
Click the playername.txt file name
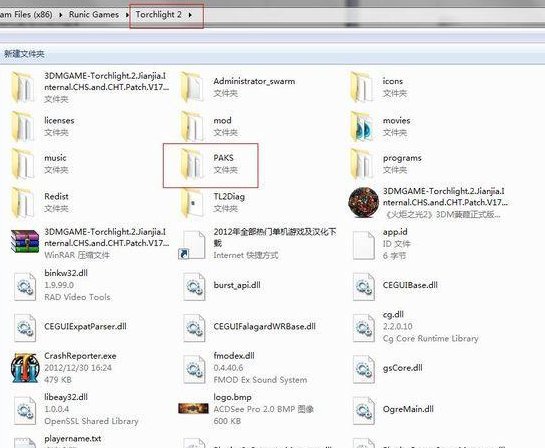click(73, 439)
